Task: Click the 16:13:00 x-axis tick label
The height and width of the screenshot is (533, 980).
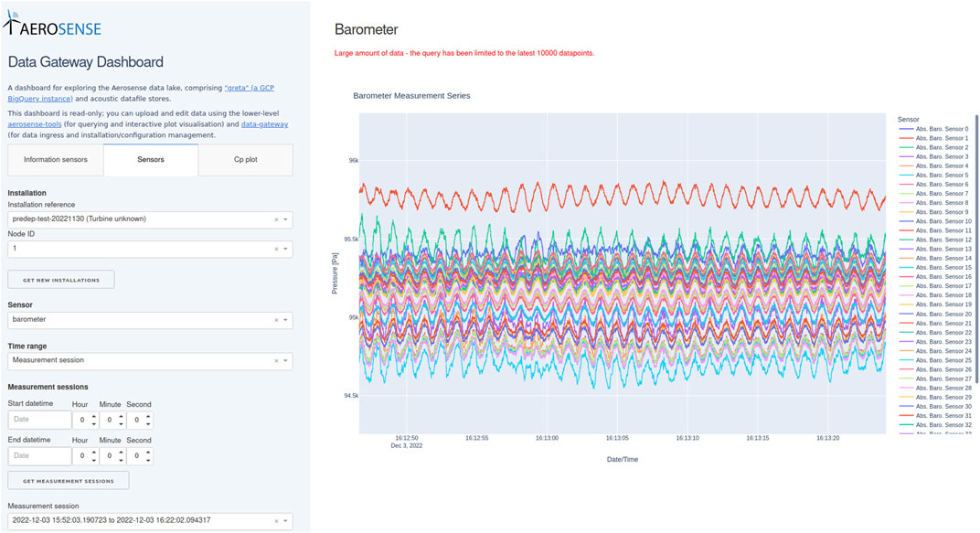Action: [547, 439]
